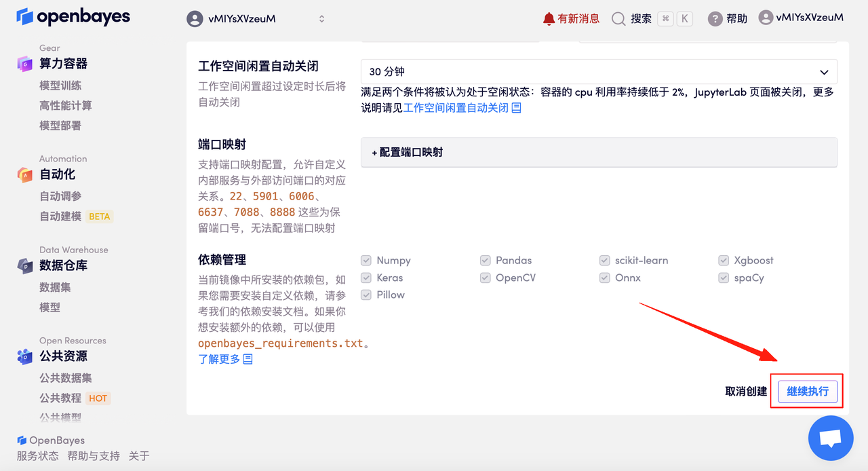Go to 自动调参
868x471 pixels.
coord(60,196)
